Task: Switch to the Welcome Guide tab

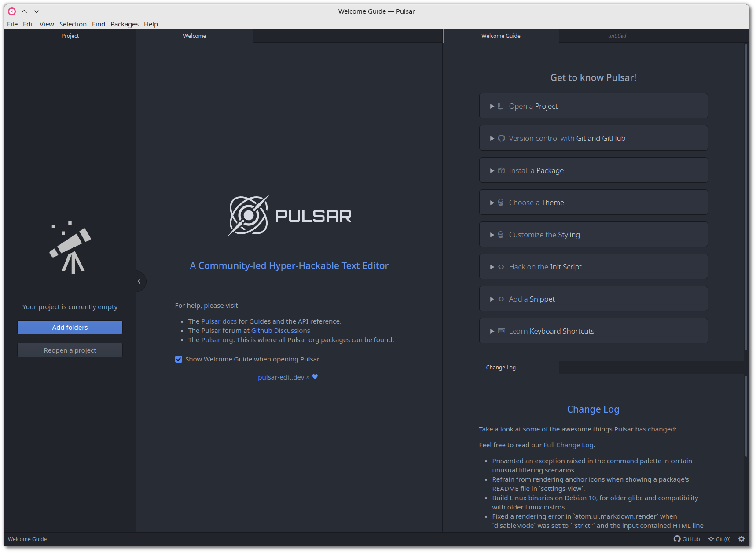Action: [x=501, y=36]
